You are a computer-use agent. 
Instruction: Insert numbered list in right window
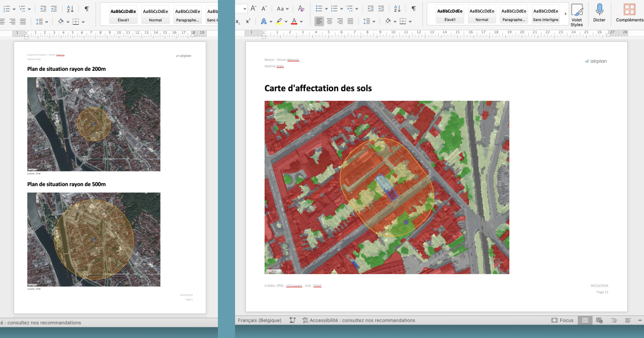[334, 9]
